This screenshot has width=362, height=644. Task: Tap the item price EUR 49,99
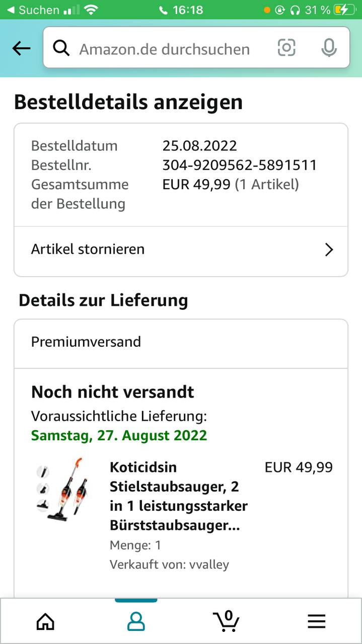pos(299,467)
